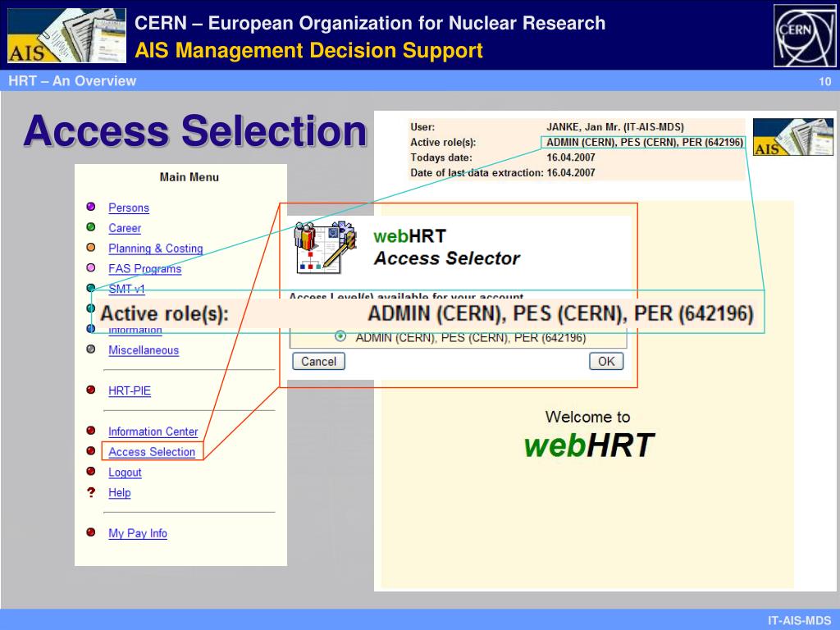This screenshot has width=840, height=630.
Task: Click the active roles value in header
Action: pyautogui.click(x=645, y=143)
